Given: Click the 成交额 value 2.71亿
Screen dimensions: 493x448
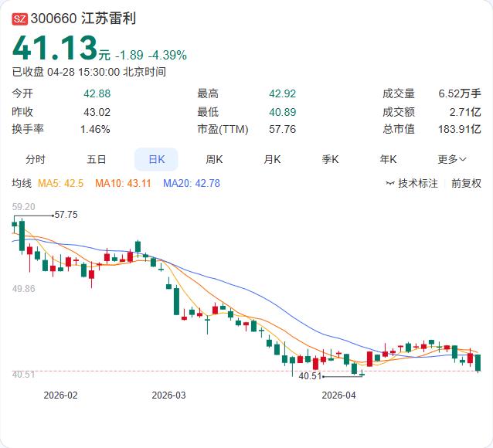Looking at the screenshot, I should pyautogui.click(x=465, y=112).
